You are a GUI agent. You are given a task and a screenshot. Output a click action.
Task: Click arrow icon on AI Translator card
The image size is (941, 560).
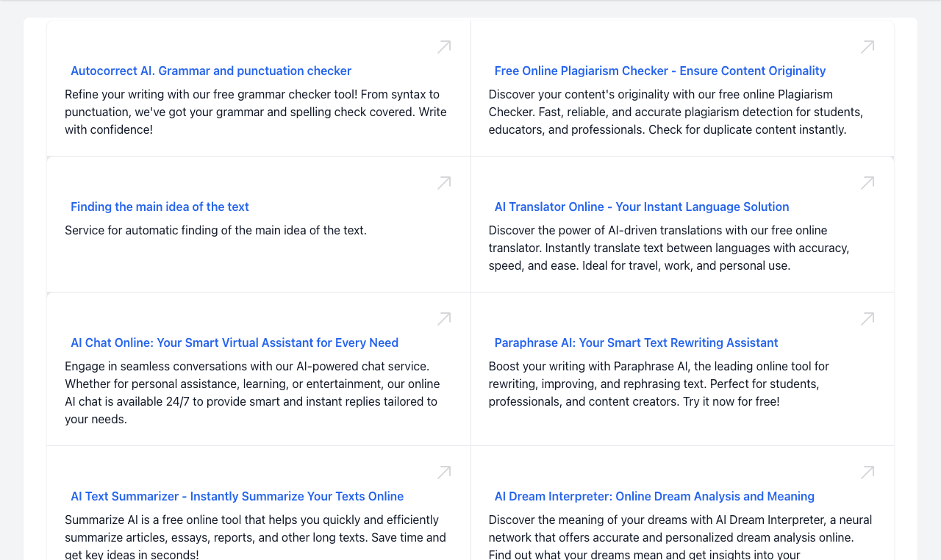pyautogui.click(x=867, y=183)
